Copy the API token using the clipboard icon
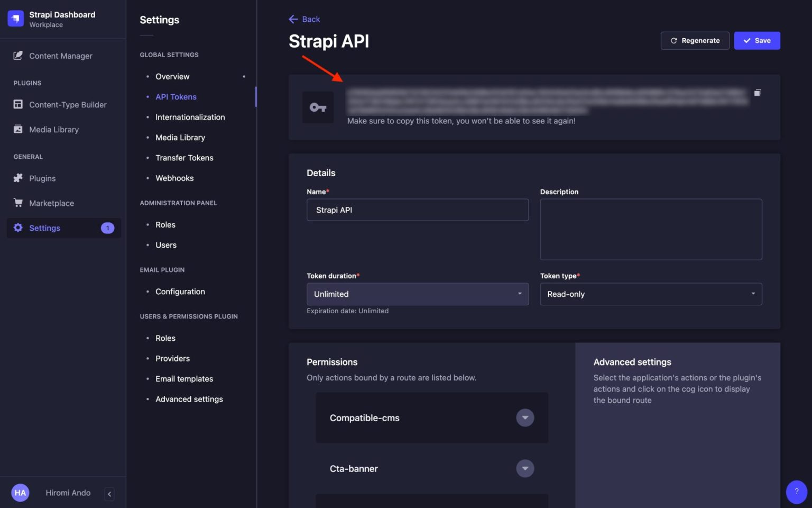 click(758, 92)
